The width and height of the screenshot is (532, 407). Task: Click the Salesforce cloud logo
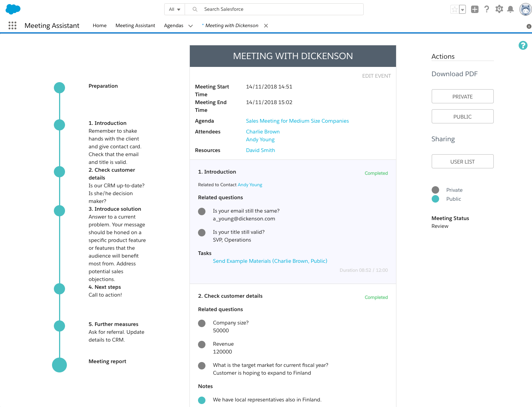[13, 9]
